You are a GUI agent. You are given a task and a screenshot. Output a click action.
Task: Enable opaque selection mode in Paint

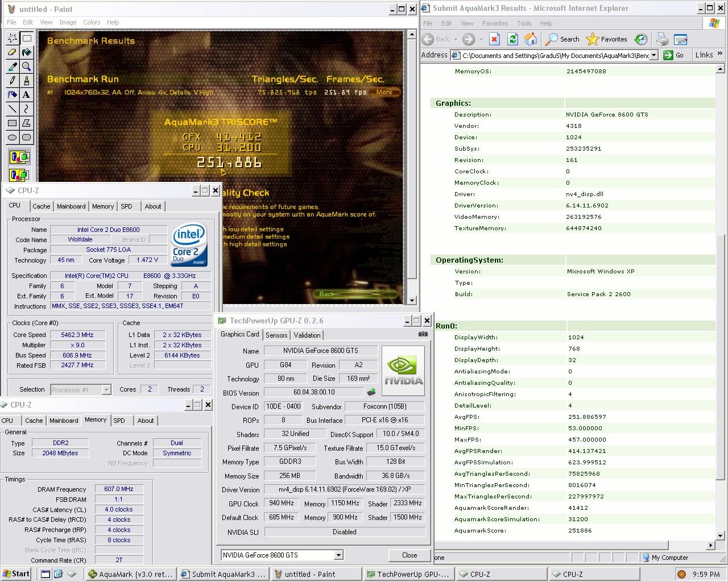(x=19, y=157)
